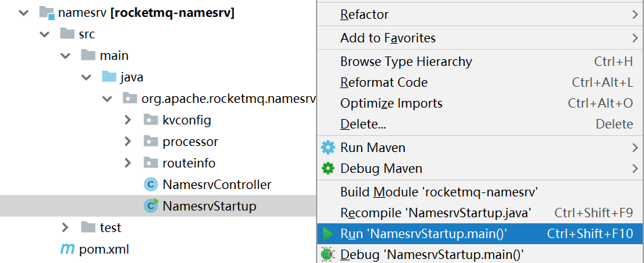Screen dimensions: 644x263
Task: Select the routeinfo package in tree
Action: click(x=189, y=163)
